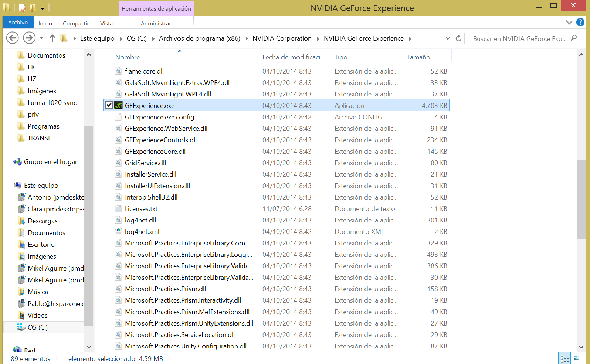The width and height of the screenshot is (590, 364).
Task: Click the file list vertical scrollbar
Action: (x=581, y=200)
